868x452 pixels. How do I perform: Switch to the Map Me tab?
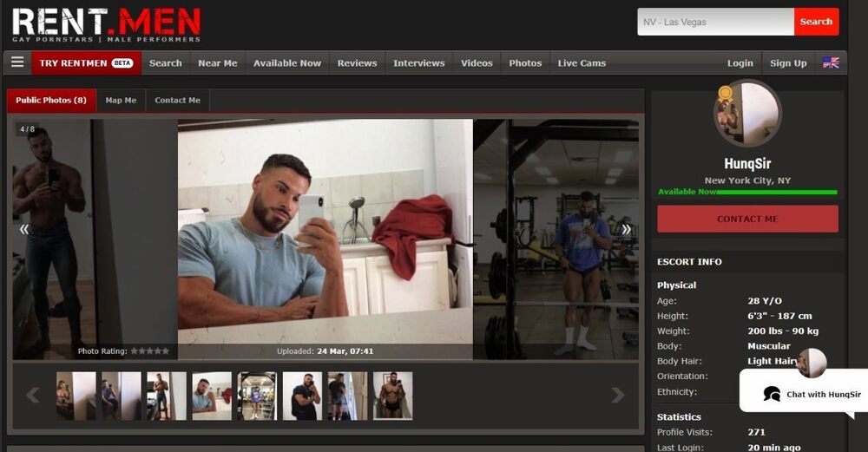[x=121, y=101]
